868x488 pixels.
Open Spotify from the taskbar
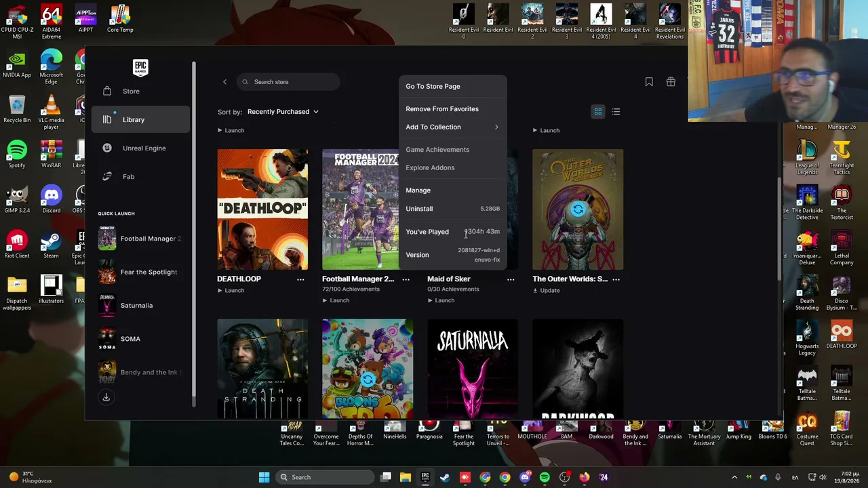545,477
